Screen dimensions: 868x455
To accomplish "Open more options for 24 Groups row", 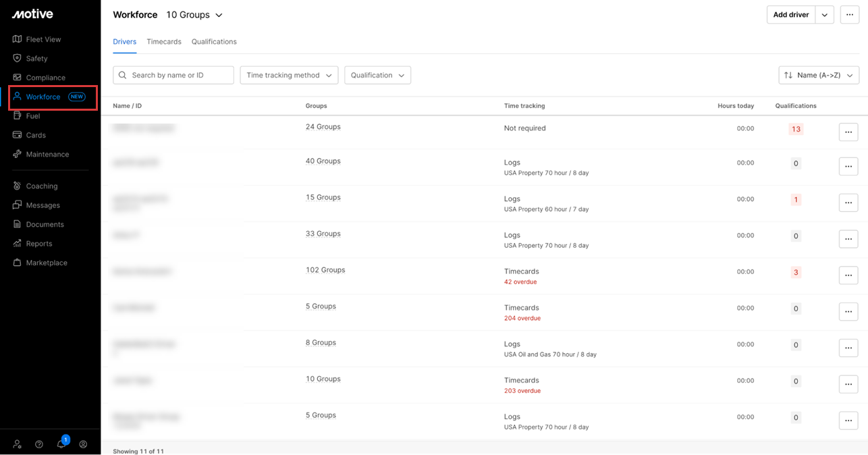I will click(848, 132).
